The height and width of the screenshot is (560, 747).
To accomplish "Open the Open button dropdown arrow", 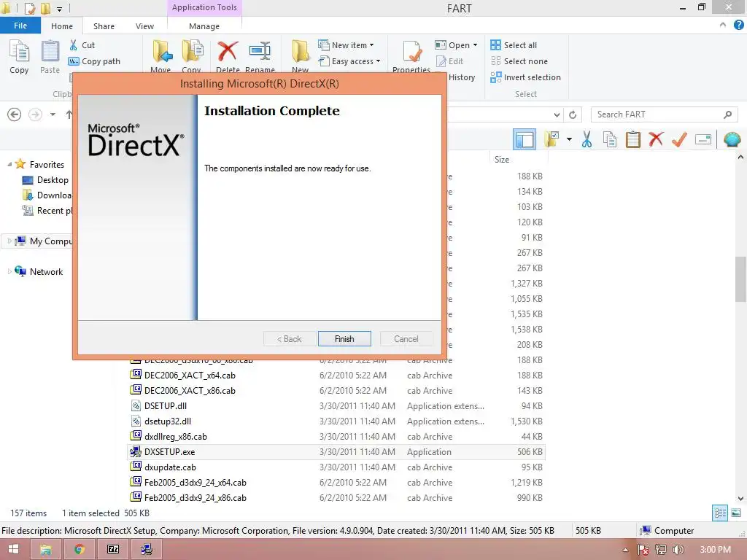I will click(475, 45).
